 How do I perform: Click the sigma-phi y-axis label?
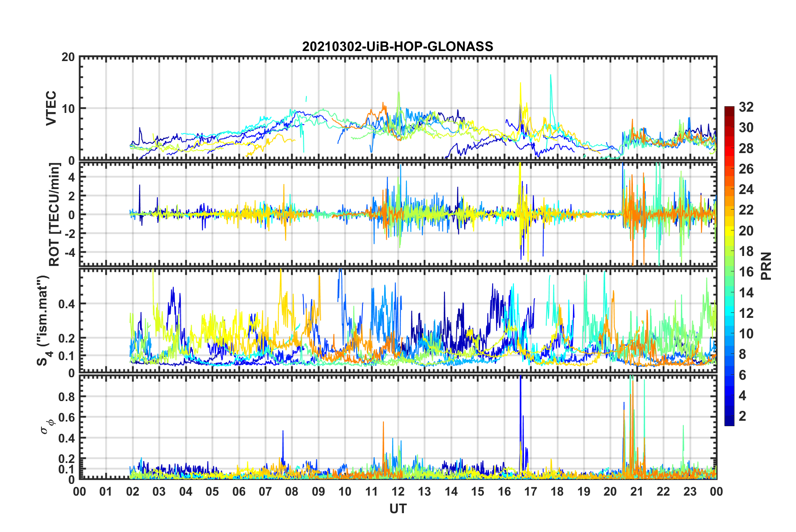click(x=49, y=426)
